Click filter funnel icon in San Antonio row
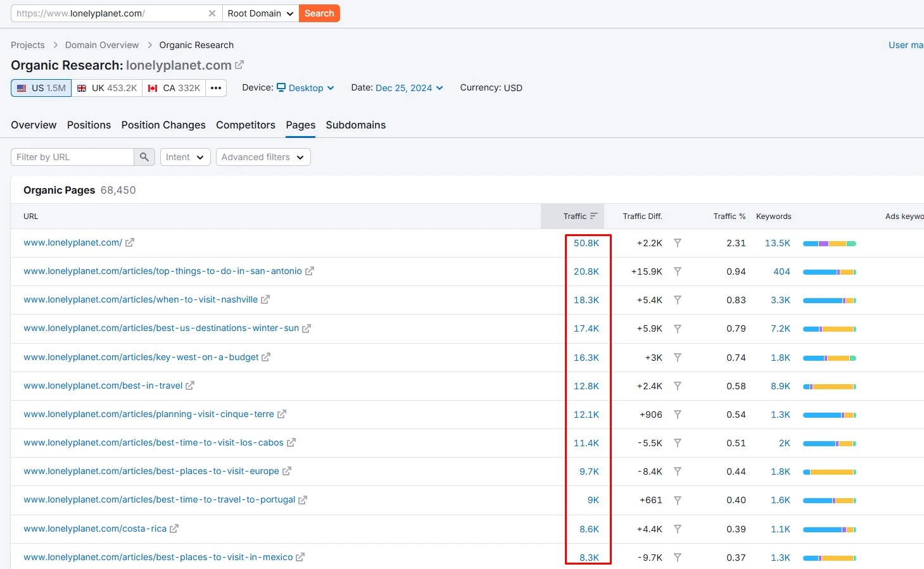Viewport: 924px width, 569px height. click(677, 272)
